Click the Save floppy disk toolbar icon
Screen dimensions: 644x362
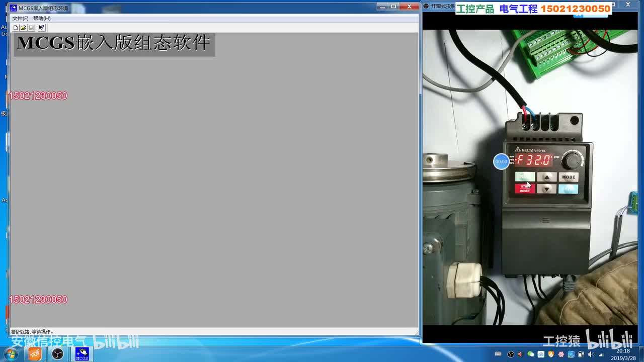(x=31, y=28)
